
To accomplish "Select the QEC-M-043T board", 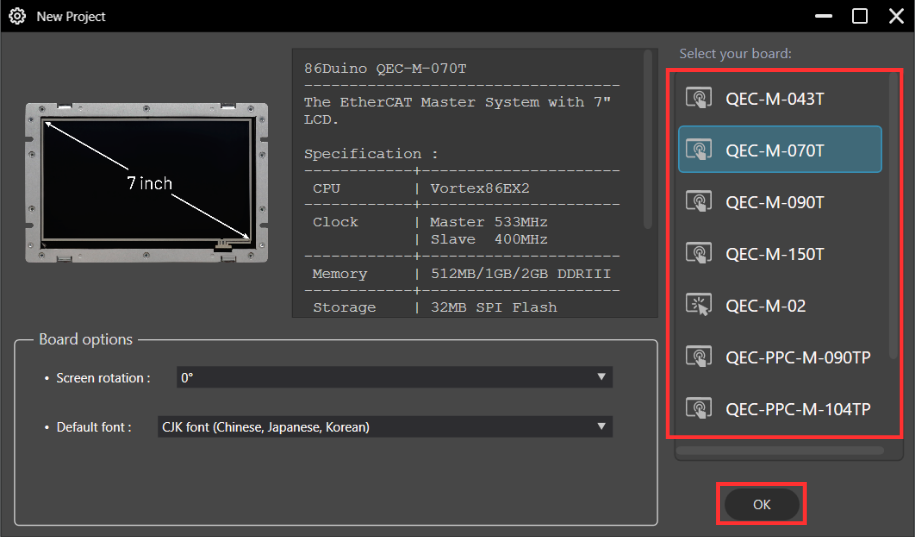I will click(x=780, y=98).
